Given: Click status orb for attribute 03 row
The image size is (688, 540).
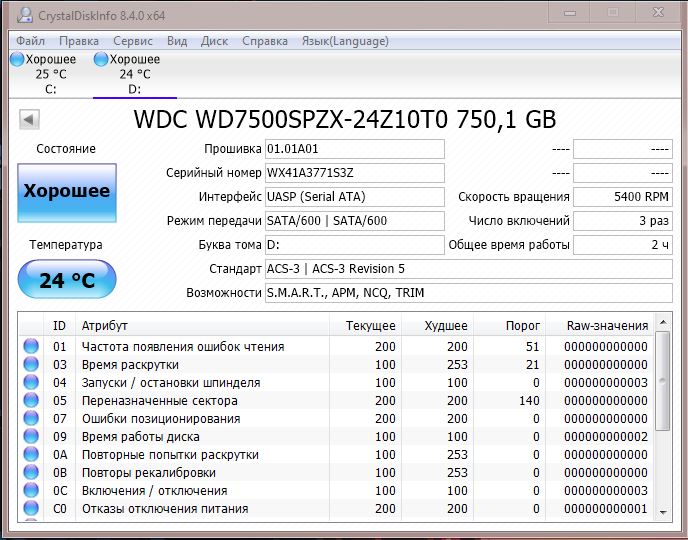Looking at the screenshot, I should (x=31, y=364).
